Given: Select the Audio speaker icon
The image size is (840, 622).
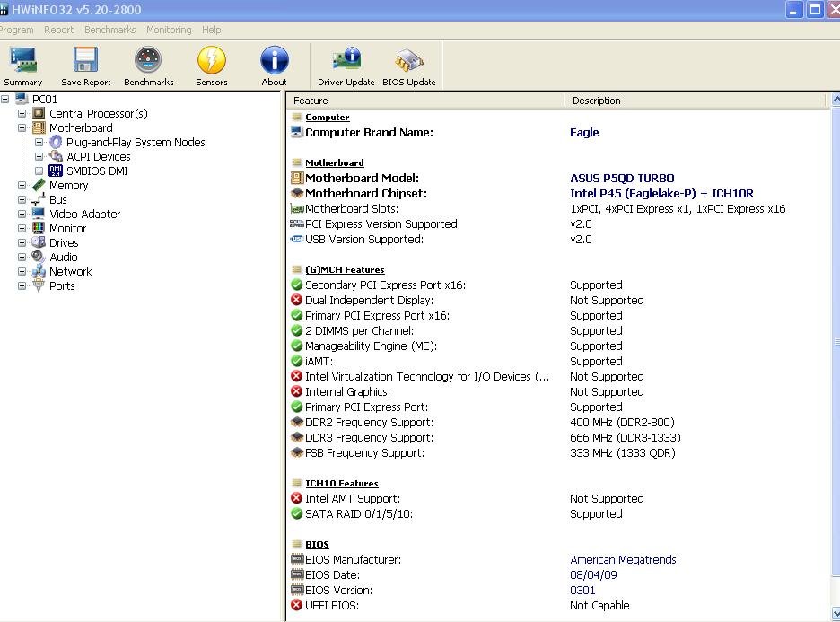Looking at the screenshot, I should pyautogui.click(x=39, y=257).
